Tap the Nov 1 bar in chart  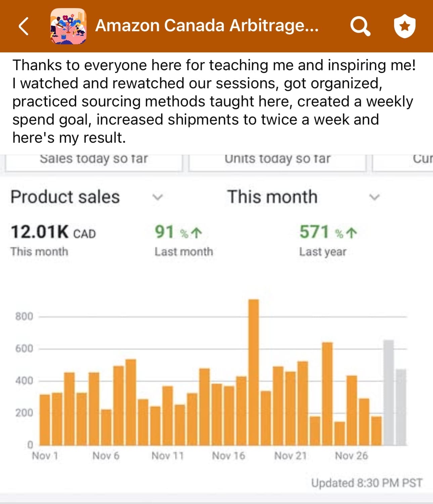(45, 420)
